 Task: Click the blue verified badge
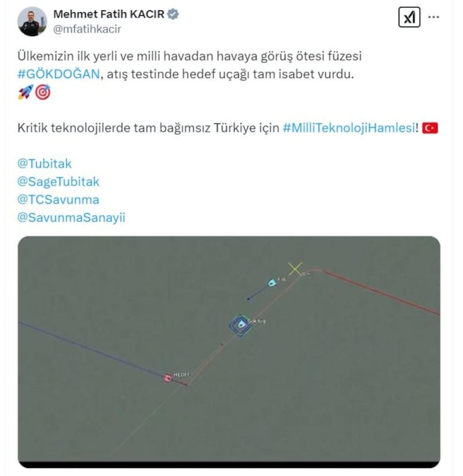(173, 14)
